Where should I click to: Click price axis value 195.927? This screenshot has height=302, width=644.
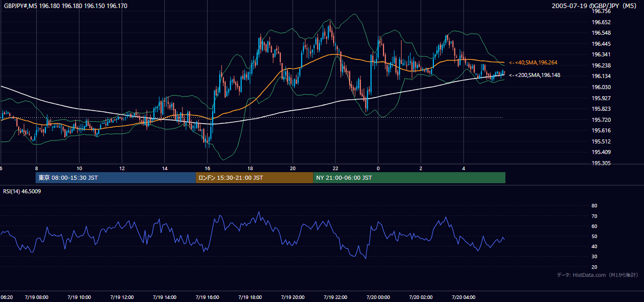[601, 98]
